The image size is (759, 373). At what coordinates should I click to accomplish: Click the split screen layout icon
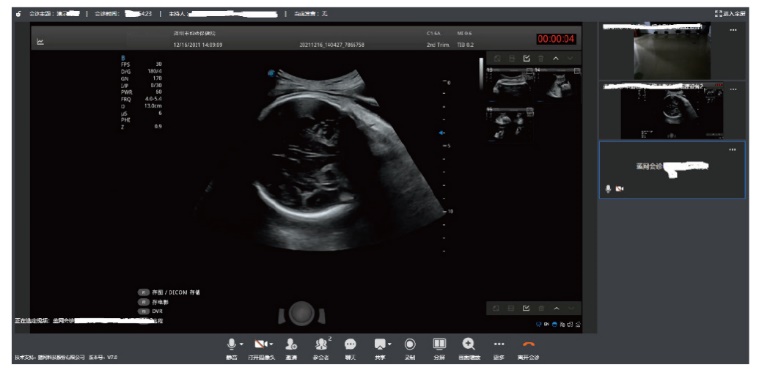click(x=439, y=343)
